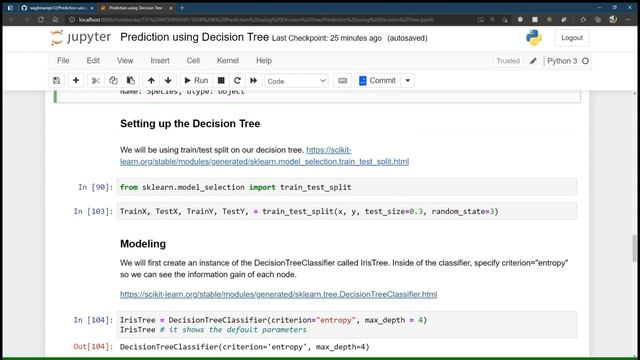
Task: Click the Logout button
Action: [572, 38]
